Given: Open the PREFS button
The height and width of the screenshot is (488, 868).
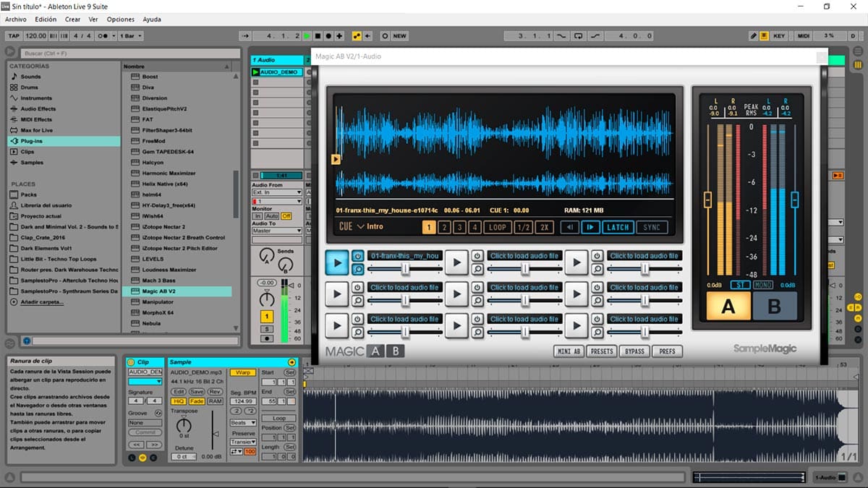Looking at the screenshot, I should click(x=667, y=351).
